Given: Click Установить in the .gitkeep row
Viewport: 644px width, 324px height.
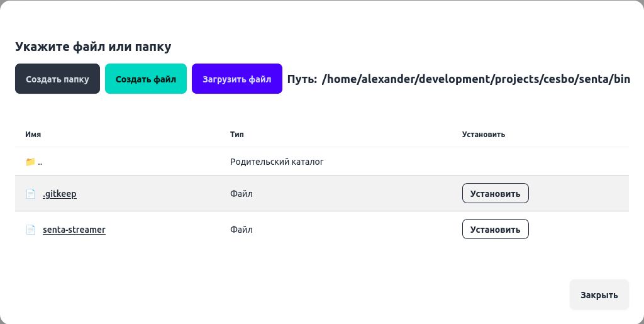Looking at the screenshot, I should (495, 193).
